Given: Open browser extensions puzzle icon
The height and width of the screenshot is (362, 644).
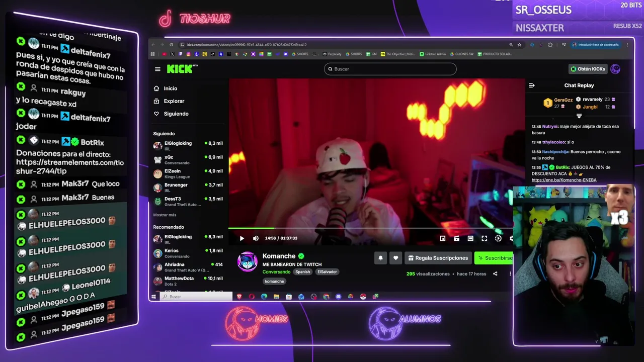Looking at the screenshot, I should click(x=550, y=45).
